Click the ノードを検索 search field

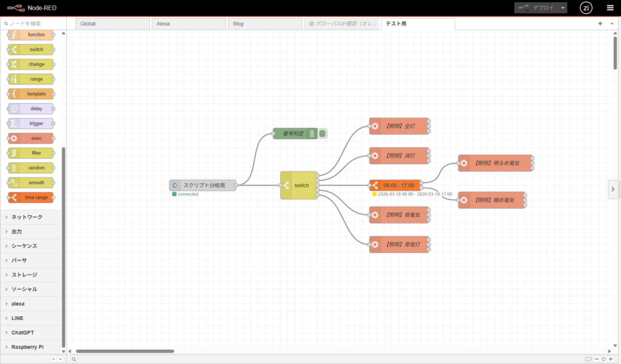pyautogui.click(x=35, y=23)
